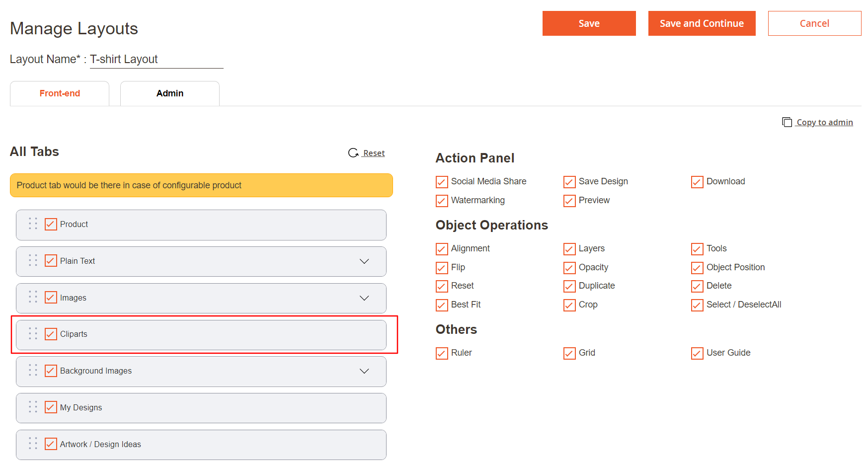The width and height of the screenshot is (868, 461).
Task: Click the drag handle beside Images
Action: pyautogui.click(x=33, y=298)
